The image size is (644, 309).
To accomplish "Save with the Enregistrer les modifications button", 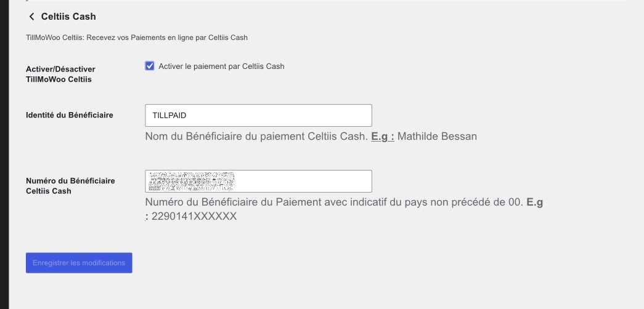I will (79, 263).
